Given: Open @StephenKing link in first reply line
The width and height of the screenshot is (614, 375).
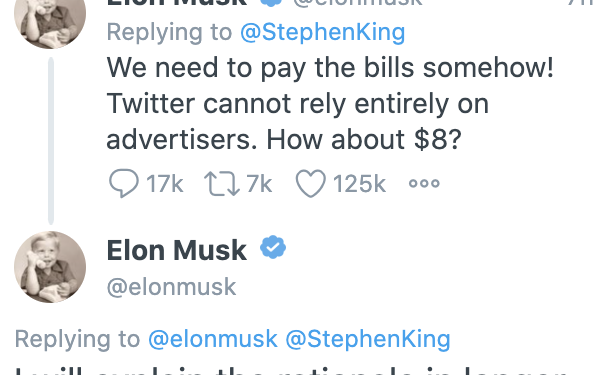Looking at the screenshot, I should (323, 32).
